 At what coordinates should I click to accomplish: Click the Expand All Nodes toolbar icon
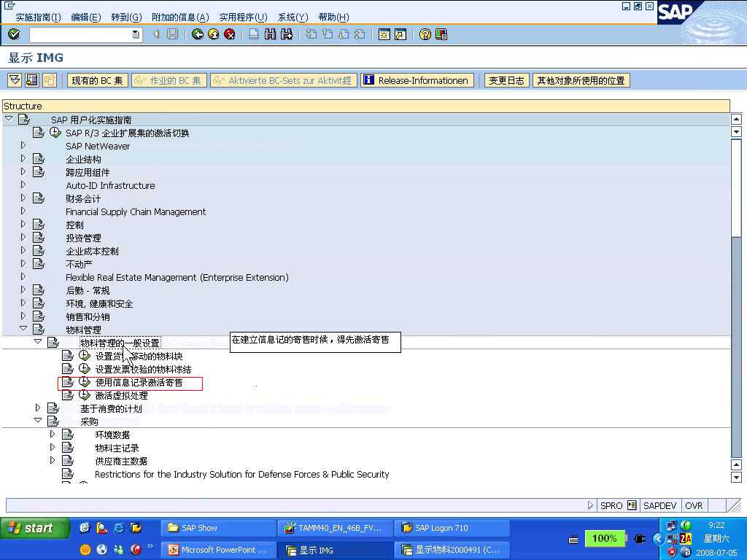(15, 80)
